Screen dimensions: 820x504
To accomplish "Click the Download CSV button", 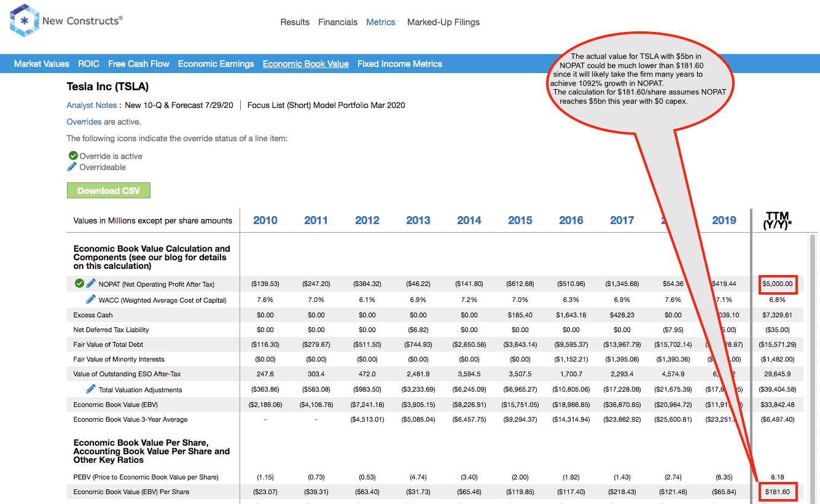I will (x=109, y=191).
